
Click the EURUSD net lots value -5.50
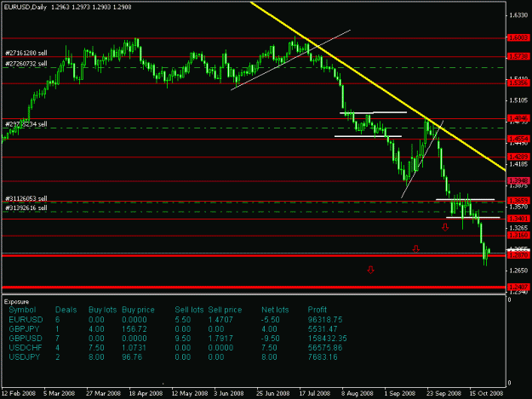click(x=271, y=320)
